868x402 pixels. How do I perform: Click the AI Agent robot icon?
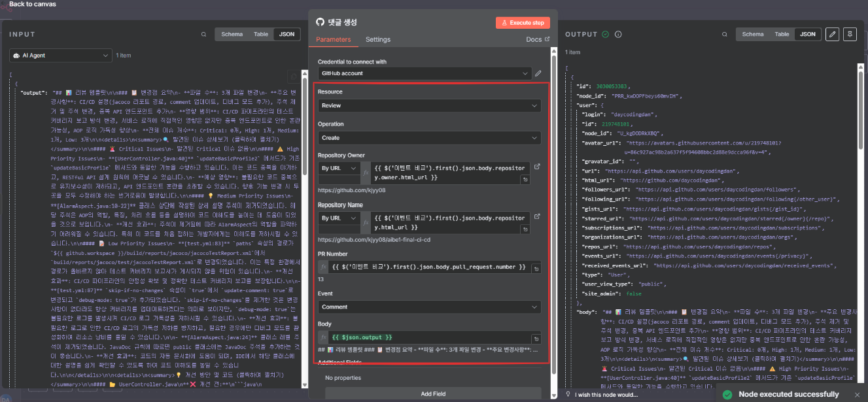point(16,56)
